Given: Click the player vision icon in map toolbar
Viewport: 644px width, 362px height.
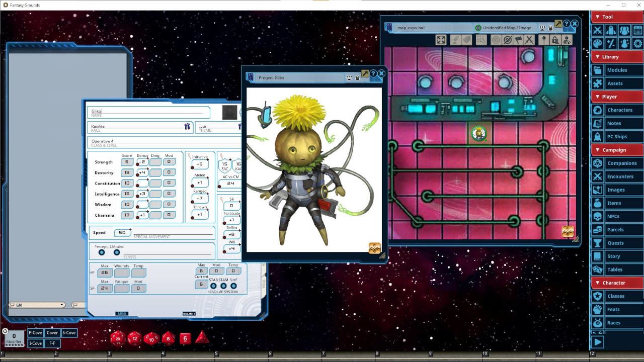Looking at the screenshot, I should pos(567,40).
